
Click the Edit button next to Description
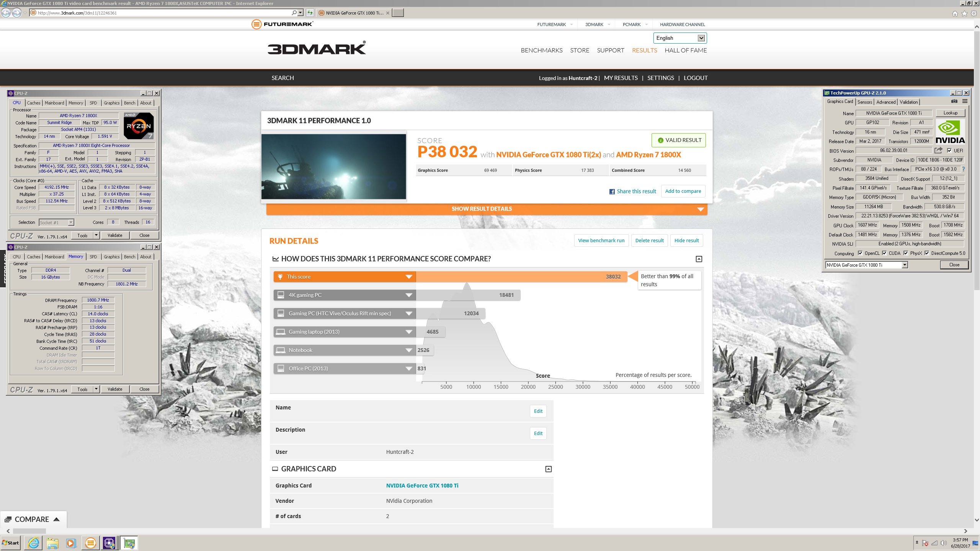pos(538,434)
